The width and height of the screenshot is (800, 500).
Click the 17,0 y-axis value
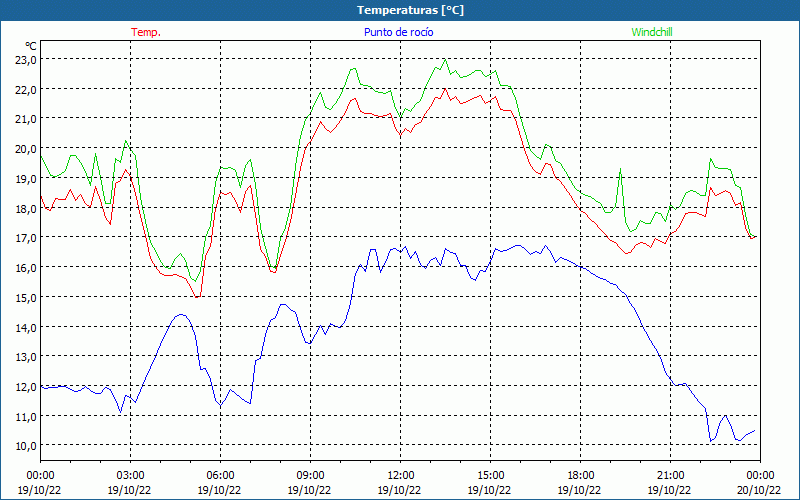coord(26,238)
